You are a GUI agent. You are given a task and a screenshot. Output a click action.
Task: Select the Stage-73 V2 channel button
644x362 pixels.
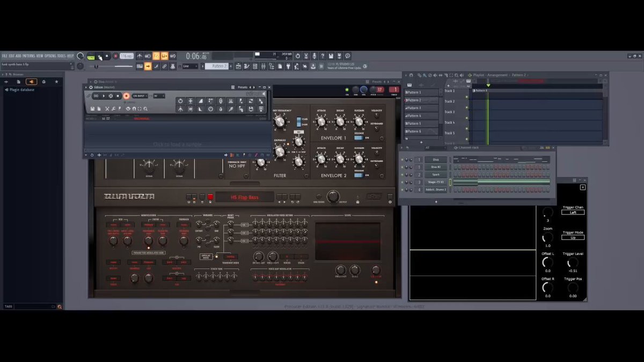click(436, 182)
